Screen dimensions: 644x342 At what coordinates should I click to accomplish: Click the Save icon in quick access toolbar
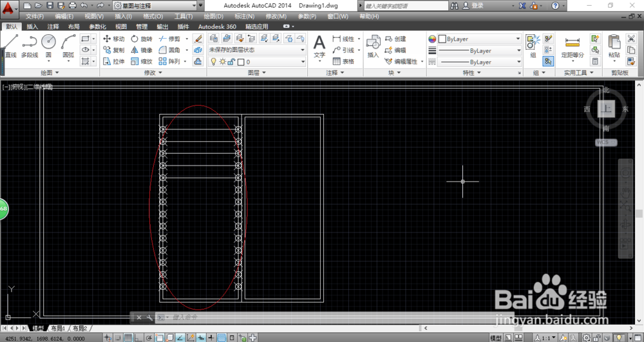50,5
